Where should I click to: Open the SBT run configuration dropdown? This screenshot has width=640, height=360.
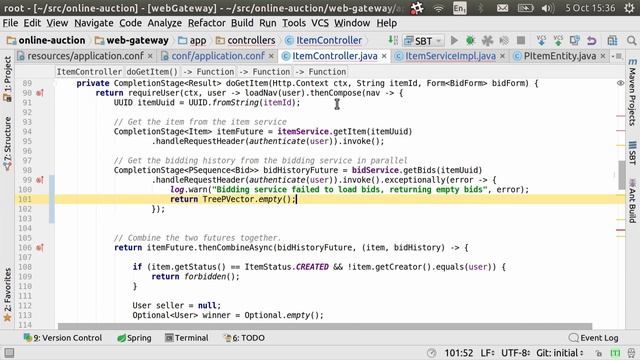point(423,40)
